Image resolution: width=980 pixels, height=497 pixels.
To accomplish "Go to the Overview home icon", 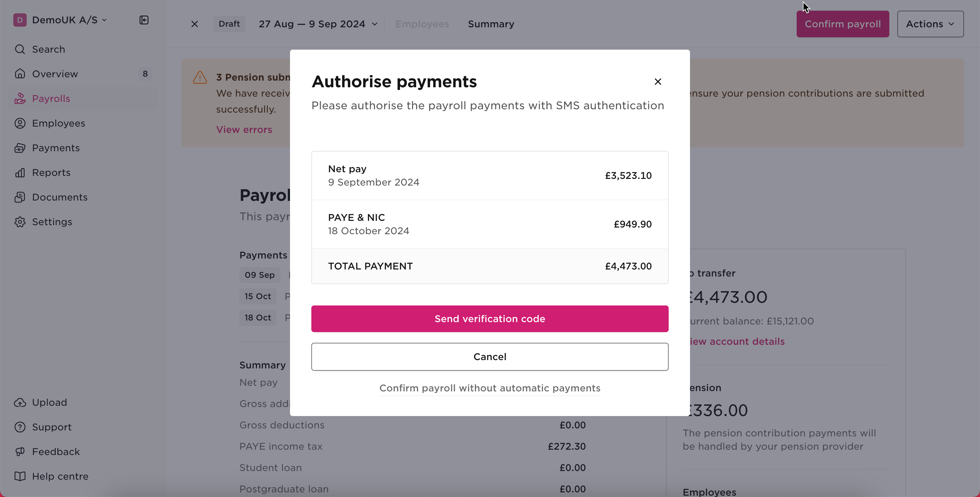I will point(20,74).
